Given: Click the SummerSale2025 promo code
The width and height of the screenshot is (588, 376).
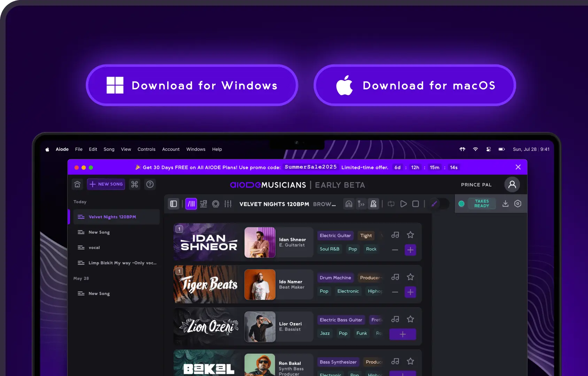Looking at the screenshot, I should pyautogui.click(x=311, y=167).
